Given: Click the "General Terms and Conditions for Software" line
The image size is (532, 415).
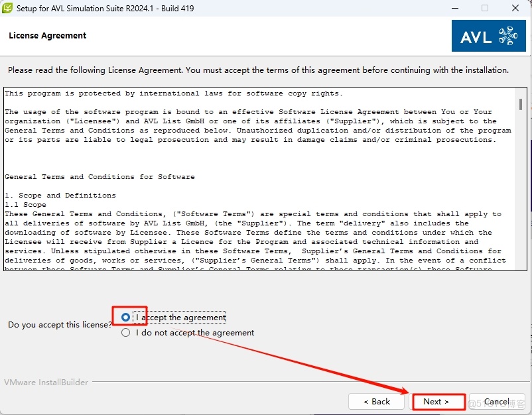Looking at the screenshot, I should point(100,177).
